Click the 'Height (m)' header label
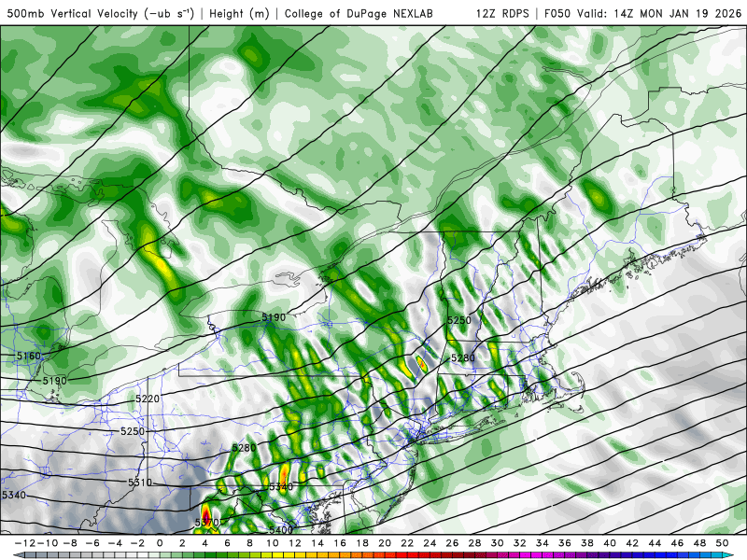The height and width of the screenshot is (560, 747). (239, 13)
